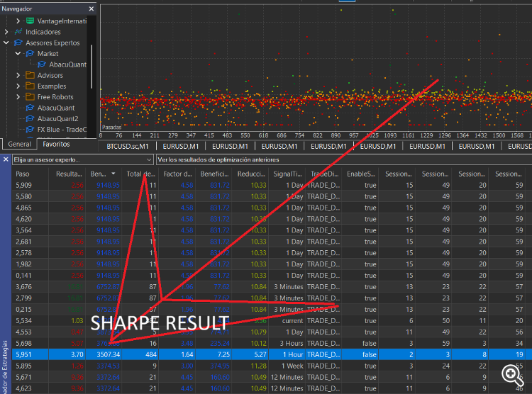The image size is (532, 394).
Task: Click the VantageInternational server icon
Action: [x=30, y=21]
